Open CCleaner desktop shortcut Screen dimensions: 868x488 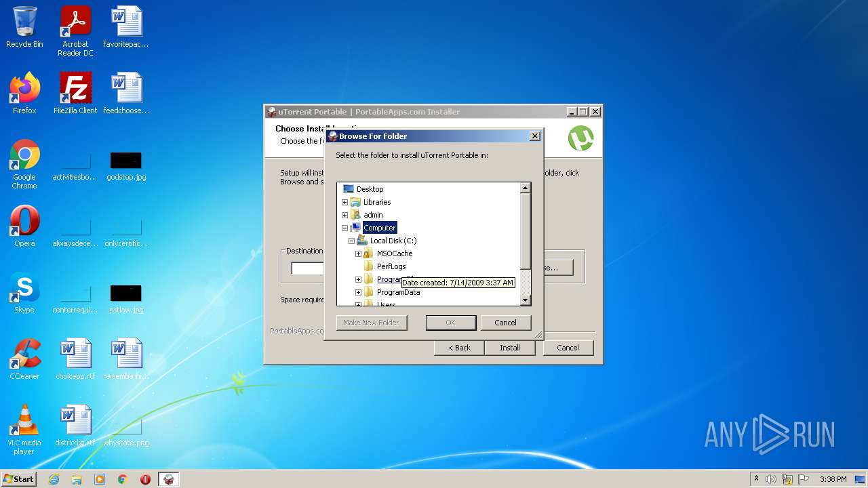24,359
